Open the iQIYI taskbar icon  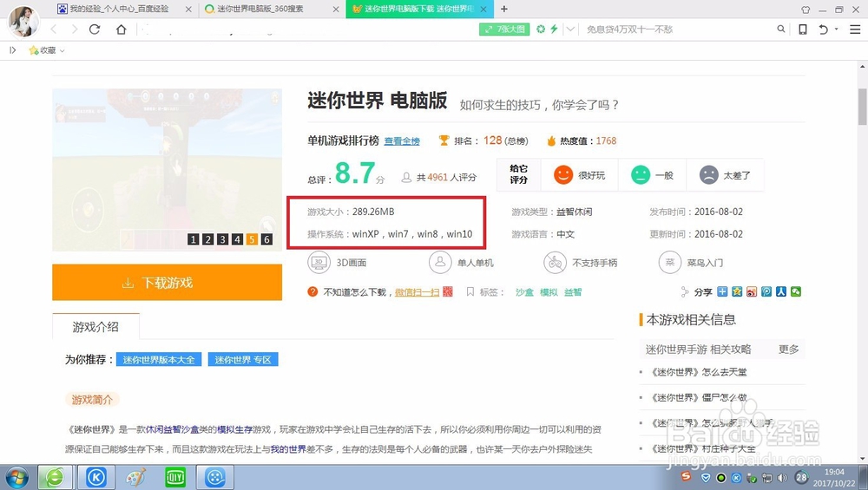coord(175,477)
